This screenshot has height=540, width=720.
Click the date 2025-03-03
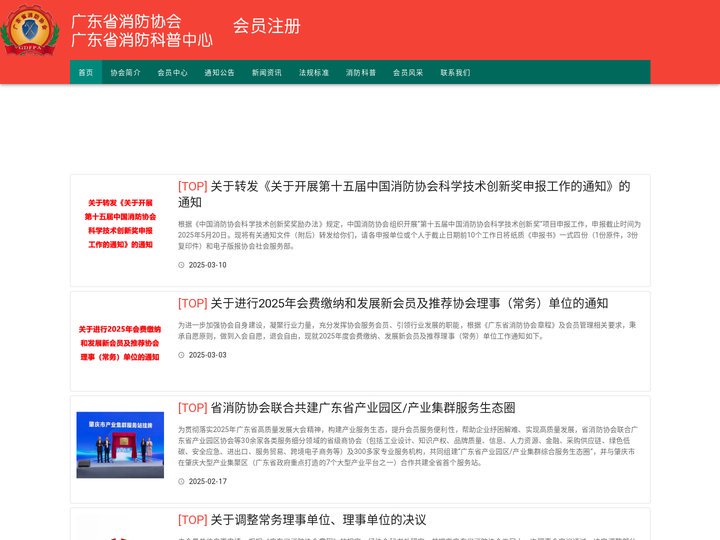208,355
